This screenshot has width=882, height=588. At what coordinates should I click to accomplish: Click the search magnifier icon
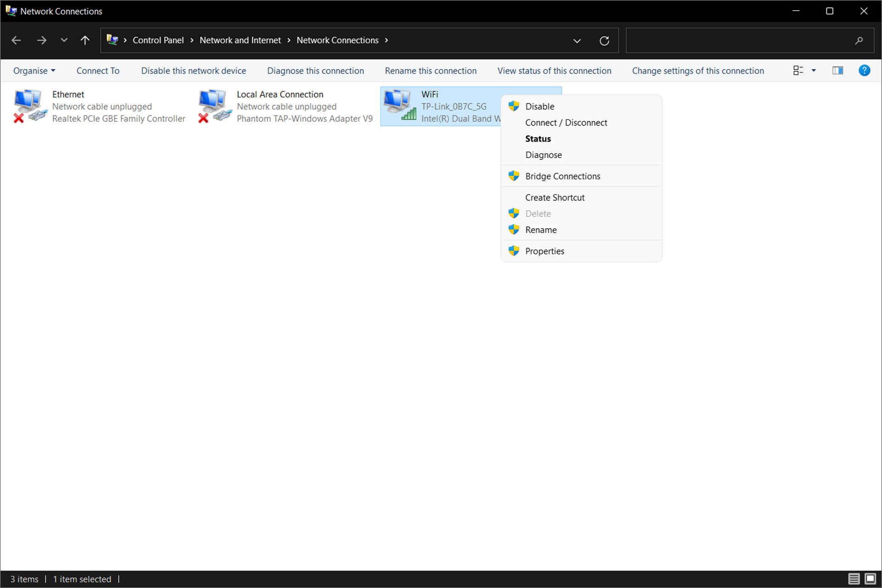(859, 41)
